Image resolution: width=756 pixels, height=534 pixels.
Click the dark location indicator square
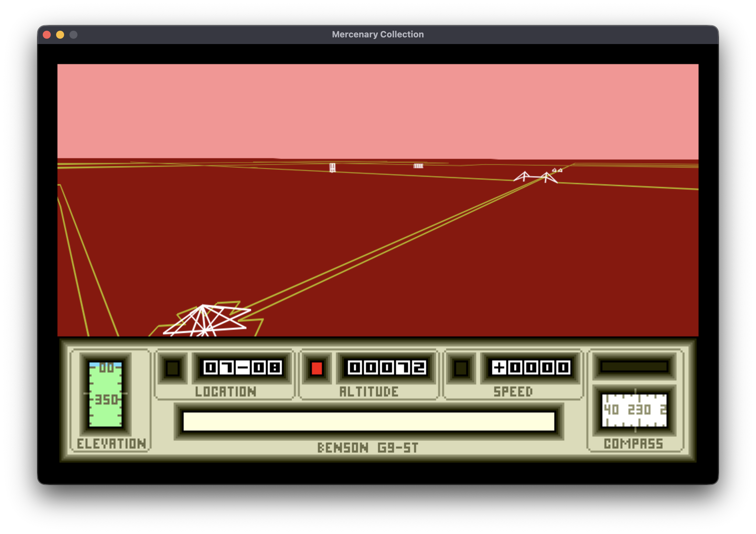173,368
